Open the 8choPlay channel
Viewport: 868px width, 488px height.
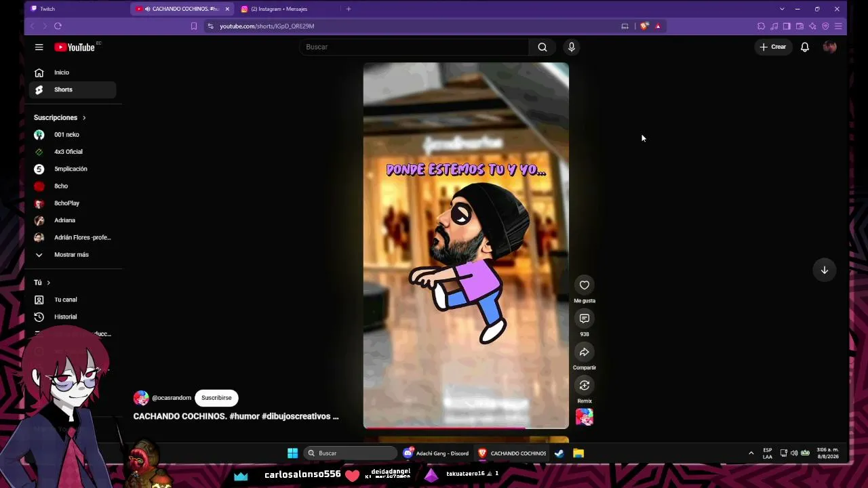pyautogui.click(x=73, y=203)
